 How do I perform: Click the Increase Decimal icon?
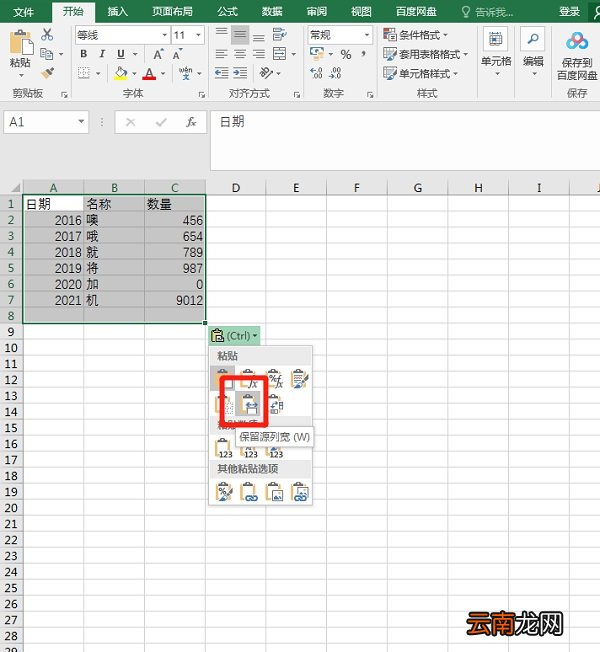point(316,73)
